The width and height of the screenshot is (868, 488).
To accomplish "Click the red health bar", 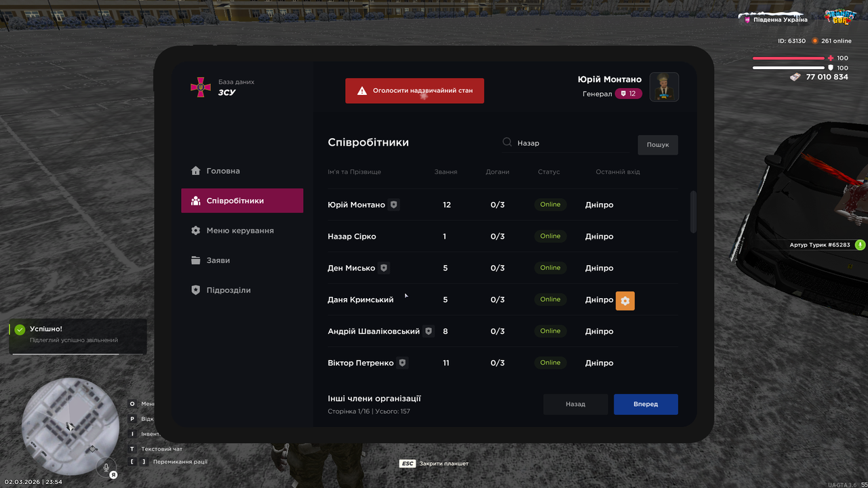I will 789,58.
